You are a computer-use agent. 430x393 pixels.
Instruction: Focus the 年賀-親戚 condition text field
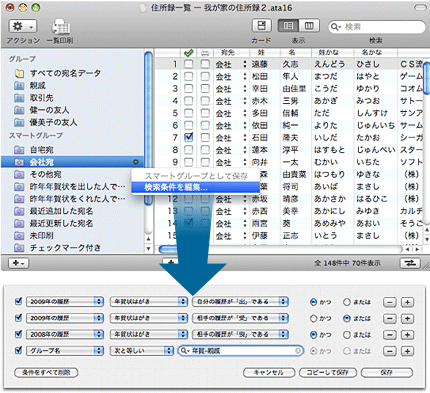[241, 351]
